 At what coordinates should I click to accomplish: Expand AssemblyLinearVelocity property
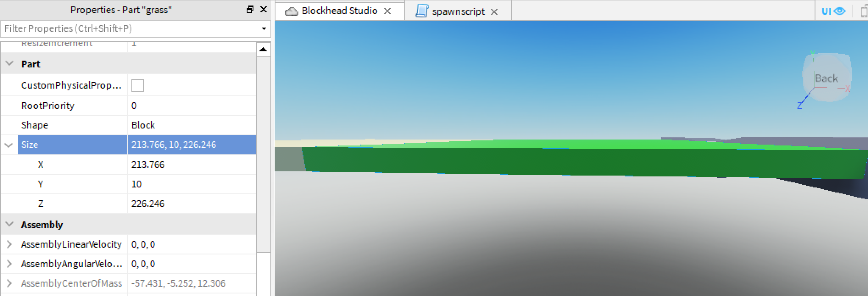point(9,244)
